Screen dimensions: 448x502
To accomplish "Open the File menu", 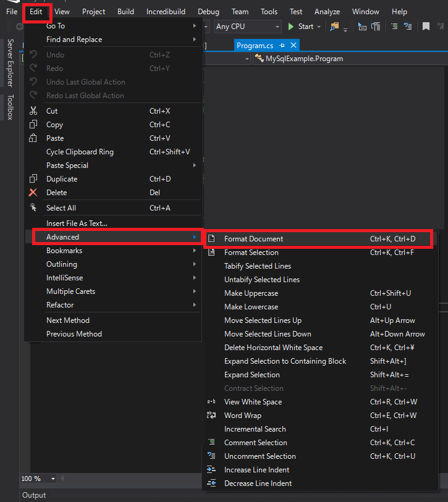I will pos(12,12).
